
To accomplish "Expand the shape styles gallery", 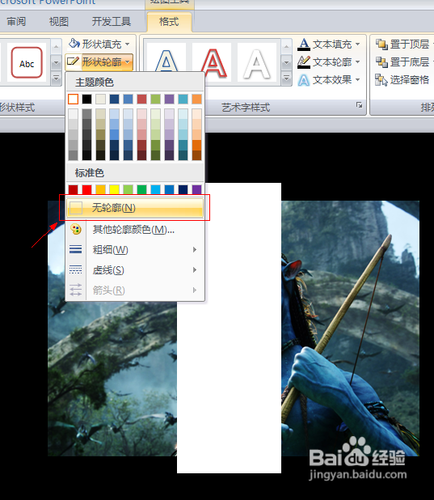I will (56, 79).
